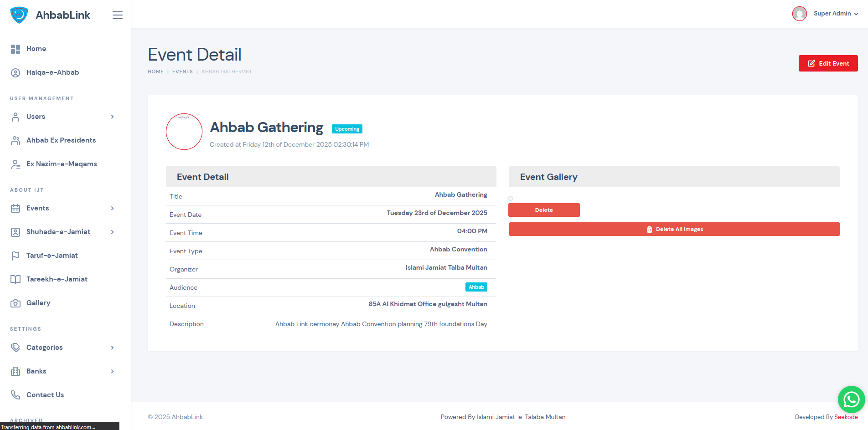Open Halqa-e-Ahbab menu item
868x430 pixels.
(x=52, y=72)
